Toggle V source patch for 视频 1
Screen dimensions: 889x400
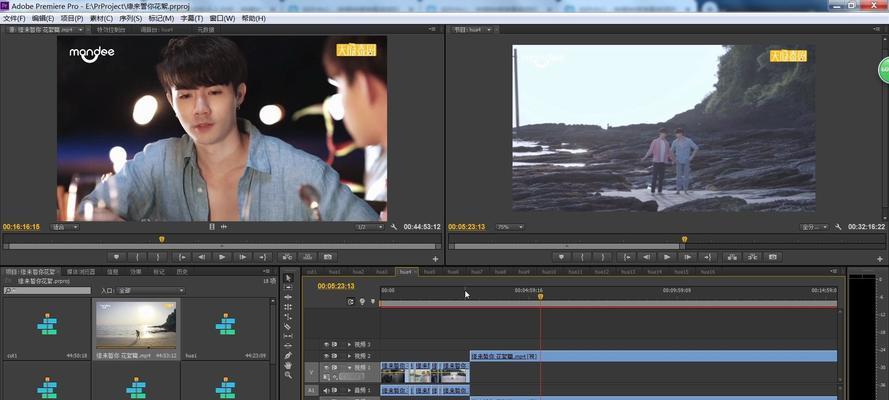[311, 372]
